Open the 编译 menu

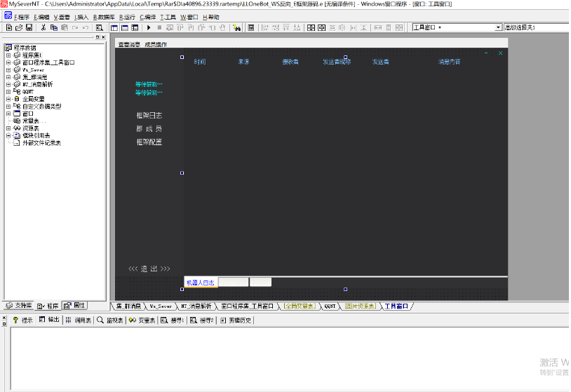coord(147,16)
